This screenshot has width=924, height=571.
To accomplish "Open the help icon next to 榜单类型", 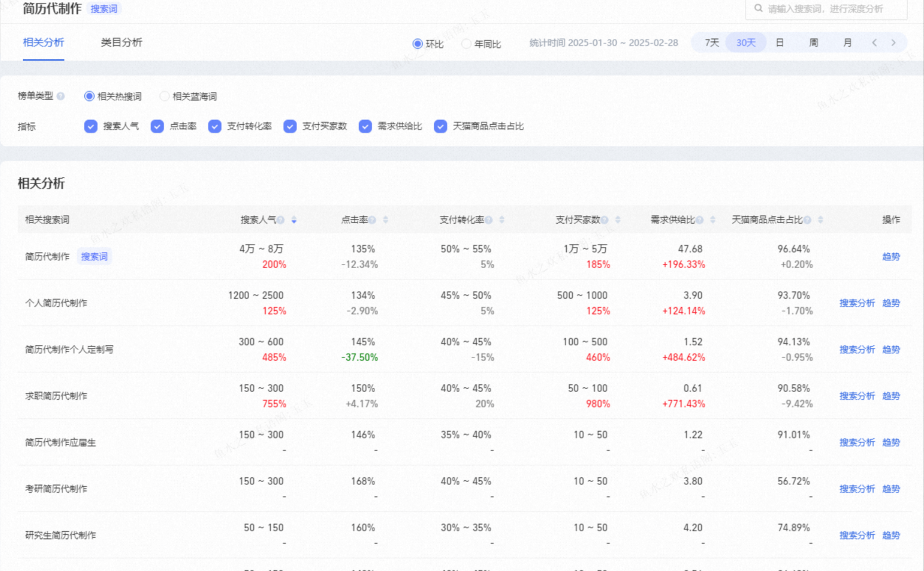I will click(x=61, y=97).
